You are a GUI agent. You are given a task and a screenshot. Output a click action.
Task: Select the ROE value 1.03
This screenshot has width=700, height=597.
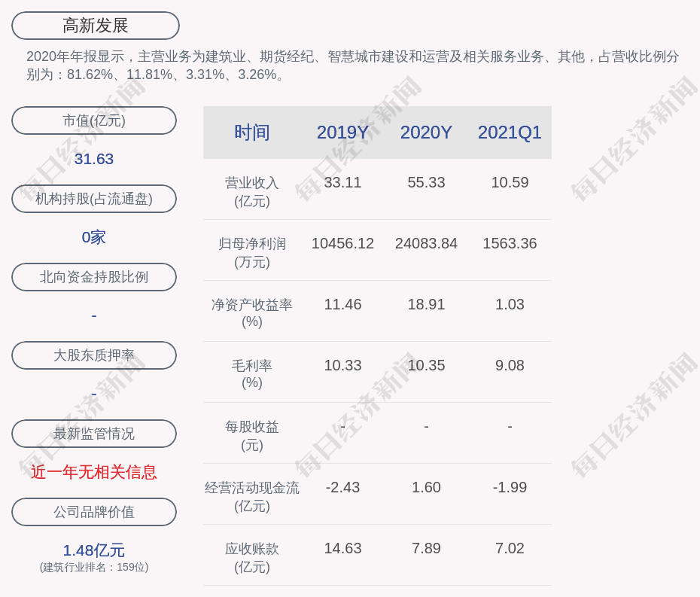point(510,305)
